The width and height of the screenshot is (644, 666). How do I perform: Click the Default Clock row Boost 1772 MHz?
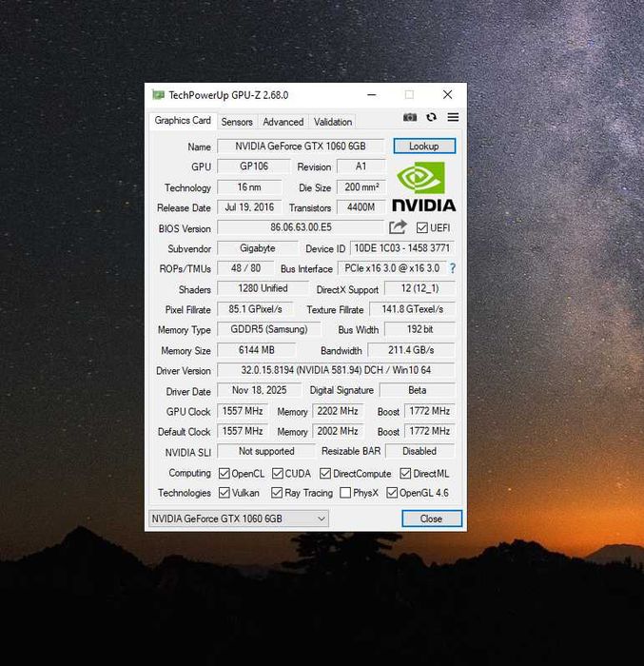[429, 431]
